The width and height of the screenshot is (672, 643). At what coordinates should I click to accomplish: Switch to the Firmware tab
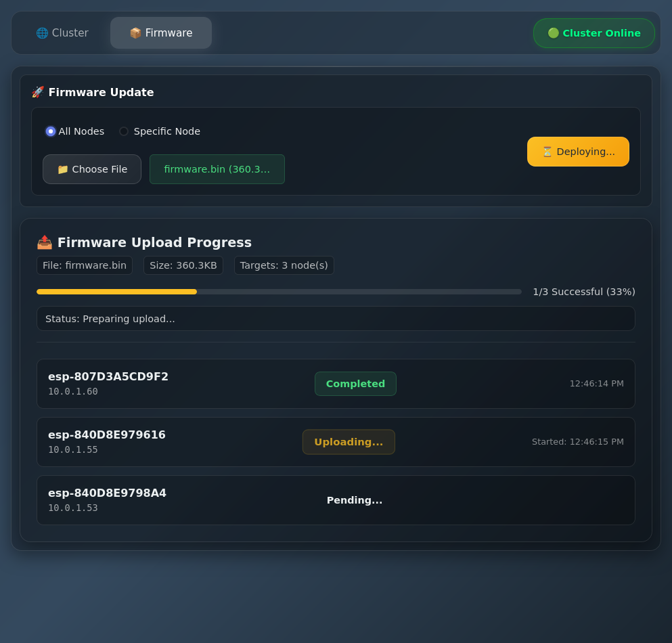(161, 32)
